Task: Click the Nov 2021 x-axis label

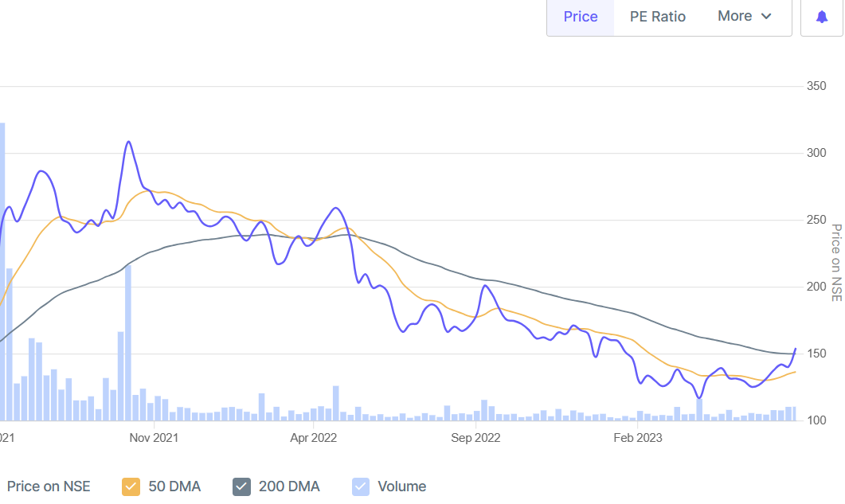Action: coord(154,437)
